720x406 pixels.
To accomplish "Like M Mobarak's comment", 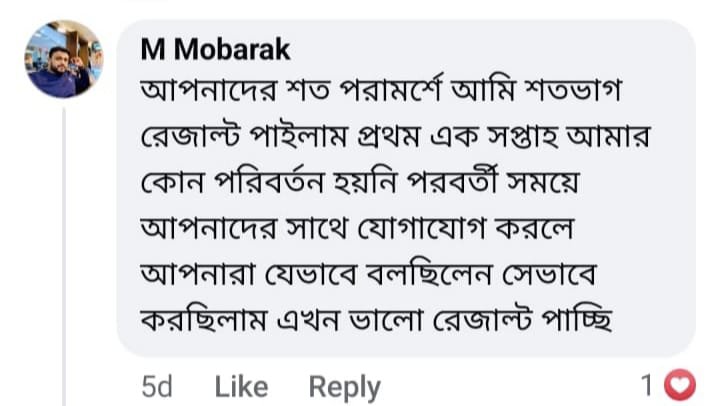I will click(x=241, y=386).
